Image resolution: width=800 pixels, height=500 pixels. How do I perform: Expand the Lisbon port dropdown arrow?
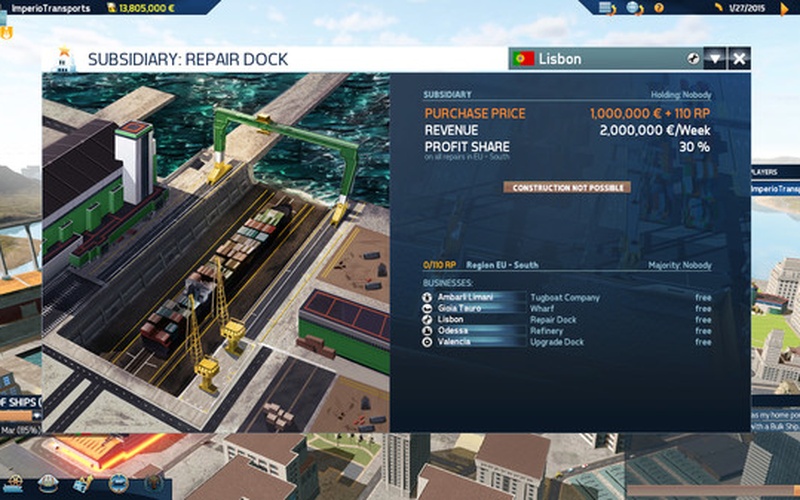714,58
